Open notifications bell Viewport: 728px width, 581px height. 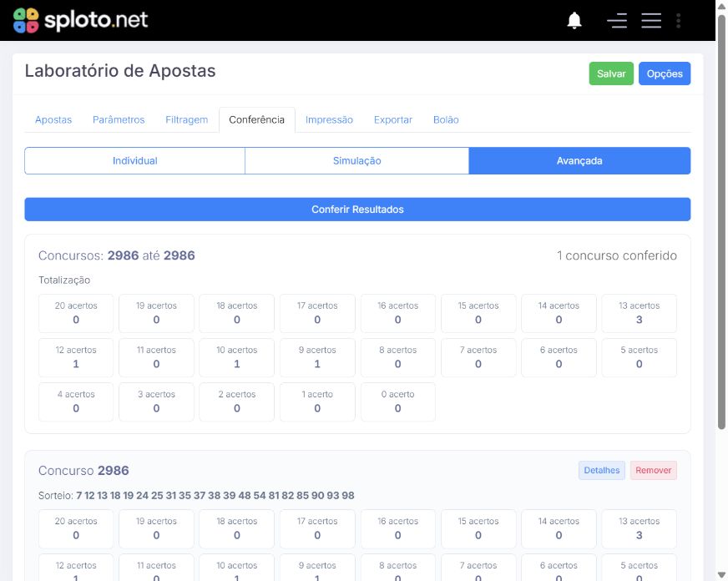click(574, 20)
